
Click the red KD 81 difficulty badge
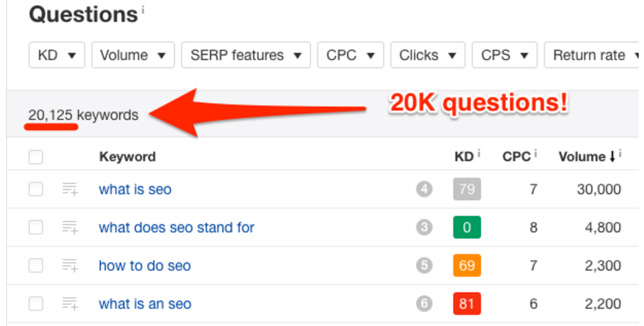point(467,304)
